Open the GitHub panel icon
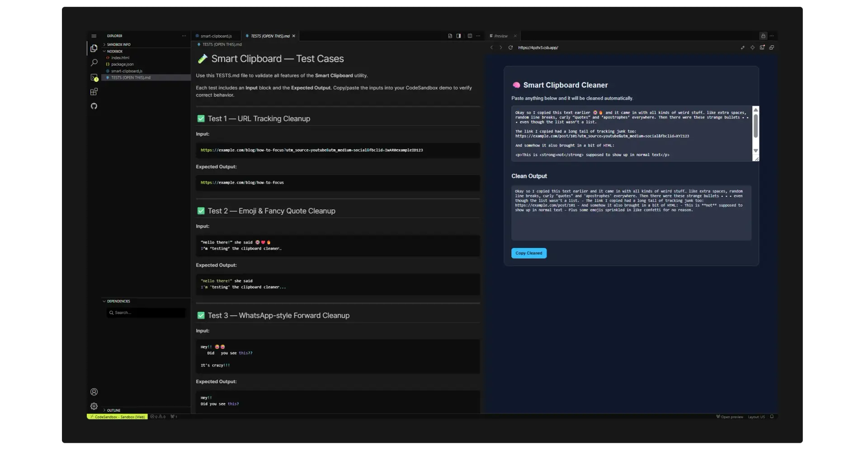 click(94, 106)
